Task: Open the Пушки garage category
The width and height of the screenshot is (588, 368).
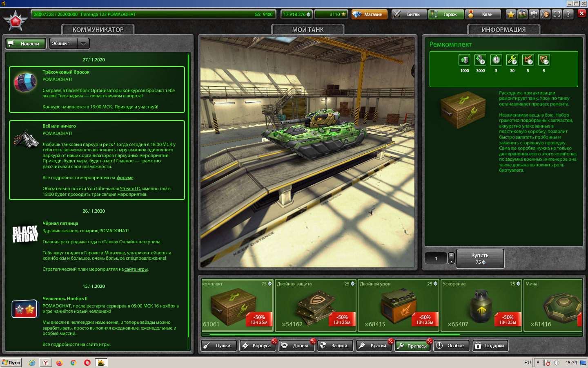Action: tap(218, 346)
